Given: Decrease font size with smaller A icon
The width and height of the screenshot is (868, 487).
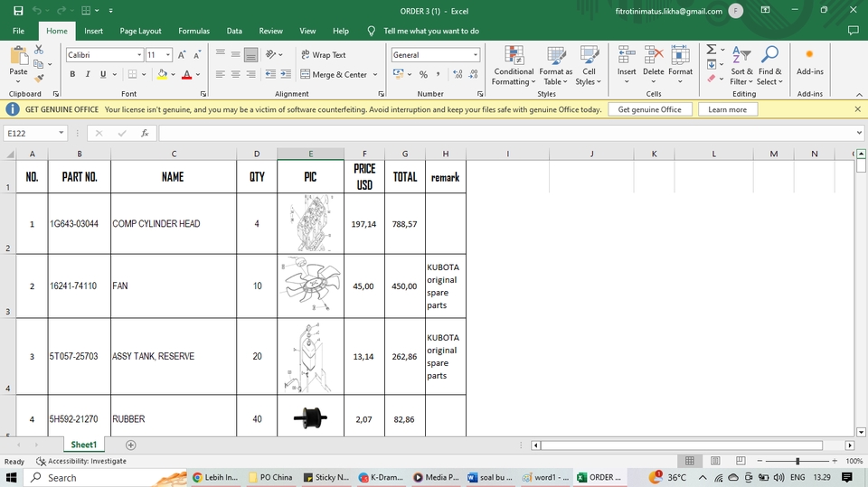Looking at the screenshot, I should click(x=196, y=55).
